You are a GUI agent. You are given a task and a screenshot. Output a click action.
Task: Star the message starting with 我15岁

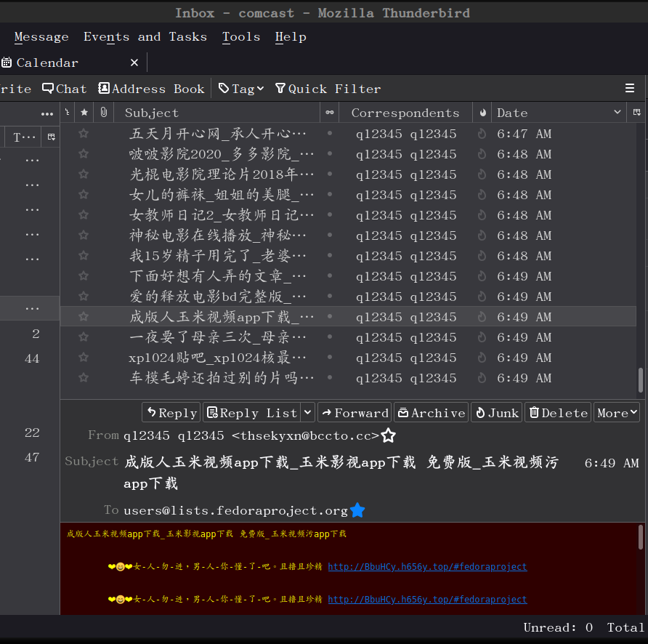point(84,256)
